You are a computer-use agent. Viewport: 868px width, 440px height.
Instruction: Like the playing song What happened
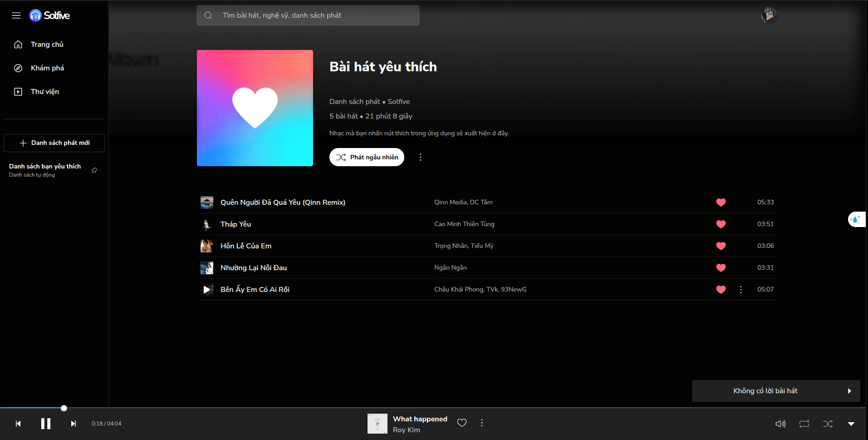tap(462, 423)
